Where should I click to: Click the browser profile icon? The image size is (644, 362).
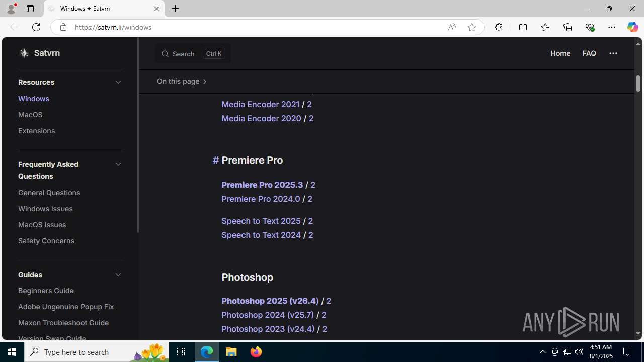click(11, 9)
